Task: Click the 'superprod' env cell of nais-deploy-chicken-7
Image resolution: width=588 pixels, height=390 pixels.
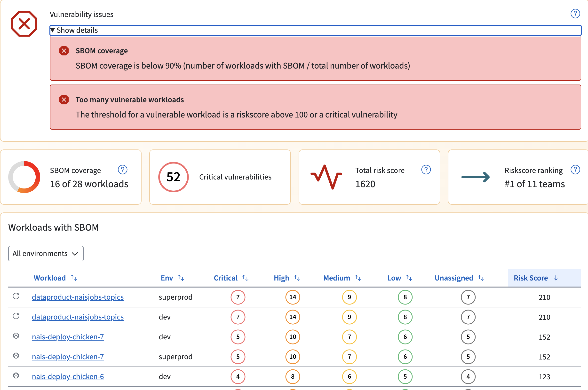Action: (x=175, y=357)
